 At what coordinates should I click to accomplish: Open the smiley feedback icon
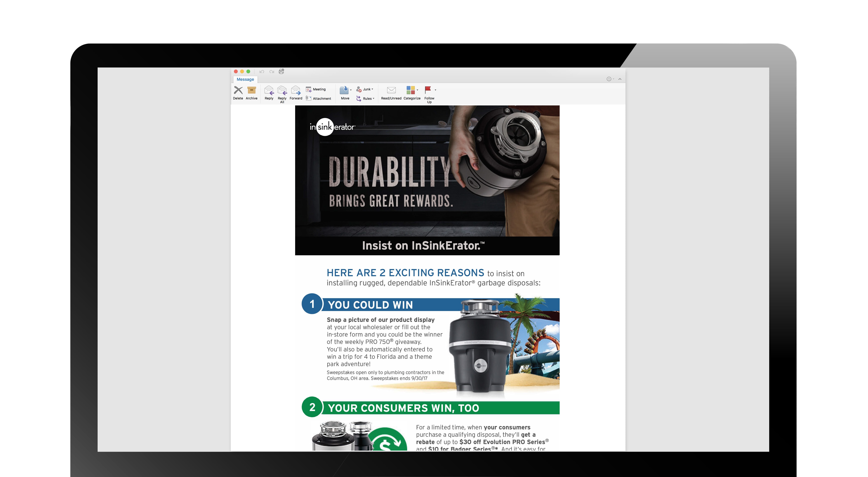pyautogui.click(x=609, y=79)
